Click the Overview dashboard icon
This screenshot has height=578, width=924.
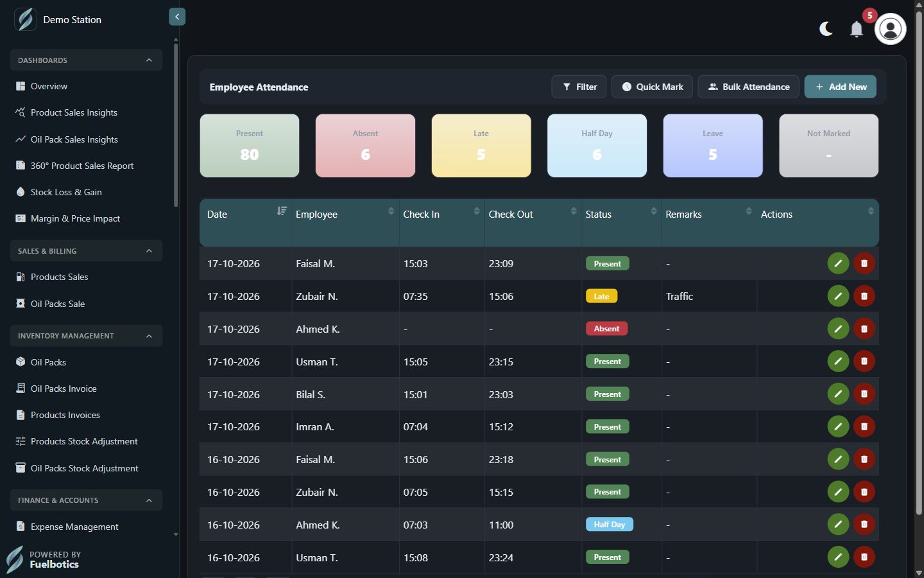[x=21, y=86]
